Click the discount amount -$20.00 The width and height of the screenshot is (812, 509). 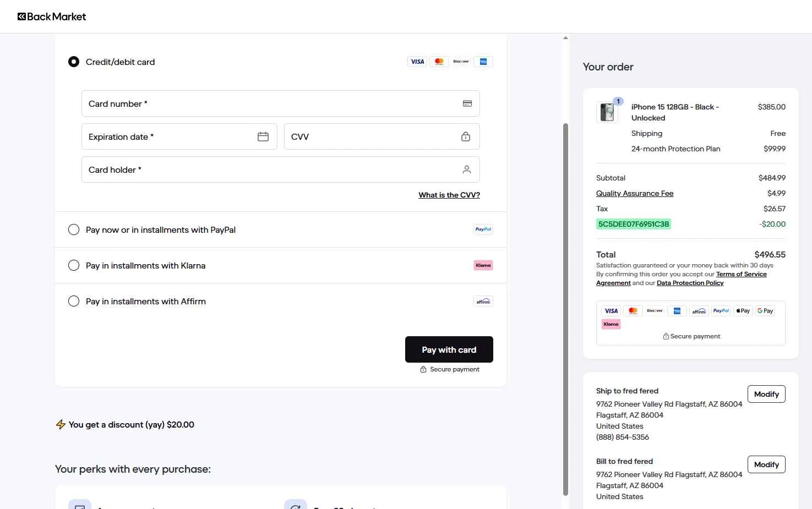[x=772, y=224]
